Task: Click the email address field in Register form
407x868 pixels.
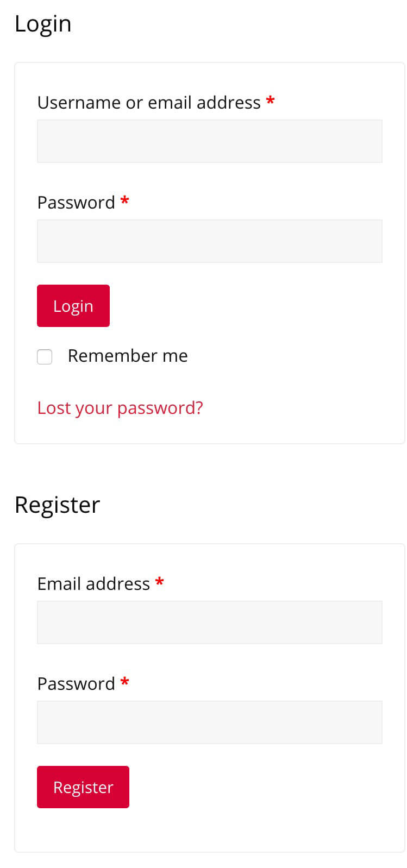Action: [209, 622]
